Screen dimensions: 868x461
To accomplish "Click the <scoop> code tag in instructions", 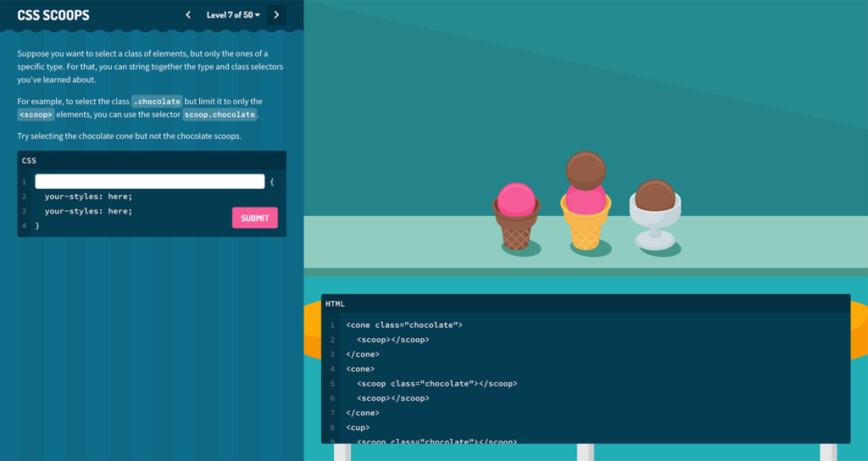I will click(x=36, y=114).
